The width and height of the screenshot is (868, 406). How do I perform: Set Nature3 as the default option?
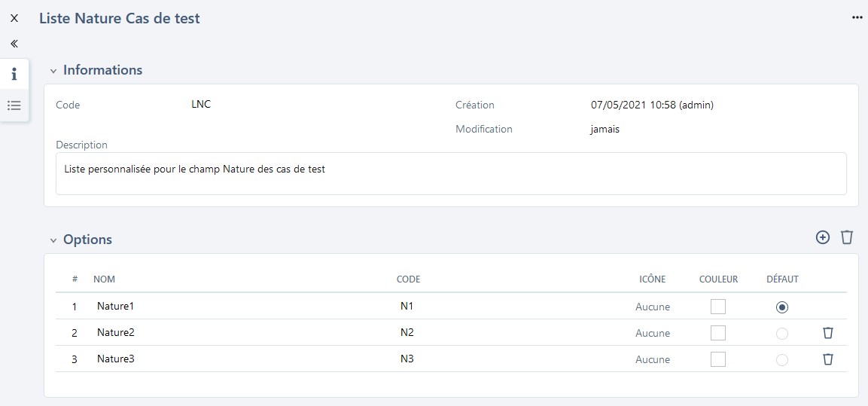point(782,360)
